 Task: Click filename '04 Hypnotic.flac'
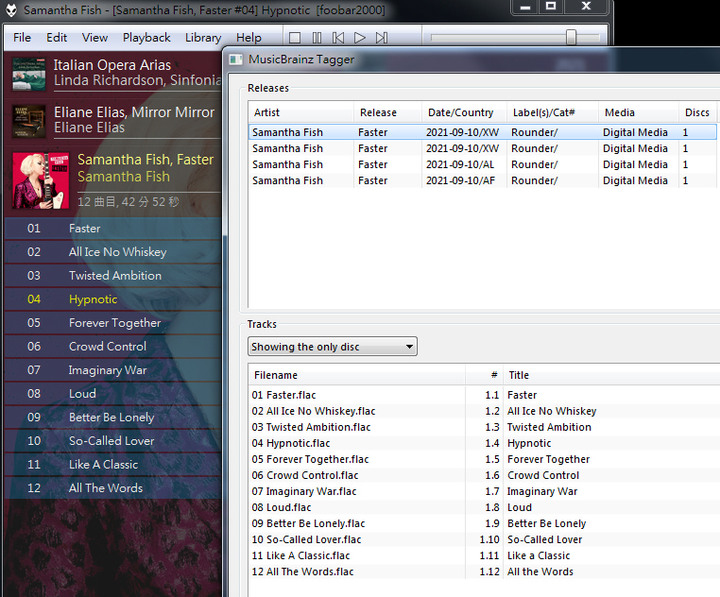(x=291, y=443)
